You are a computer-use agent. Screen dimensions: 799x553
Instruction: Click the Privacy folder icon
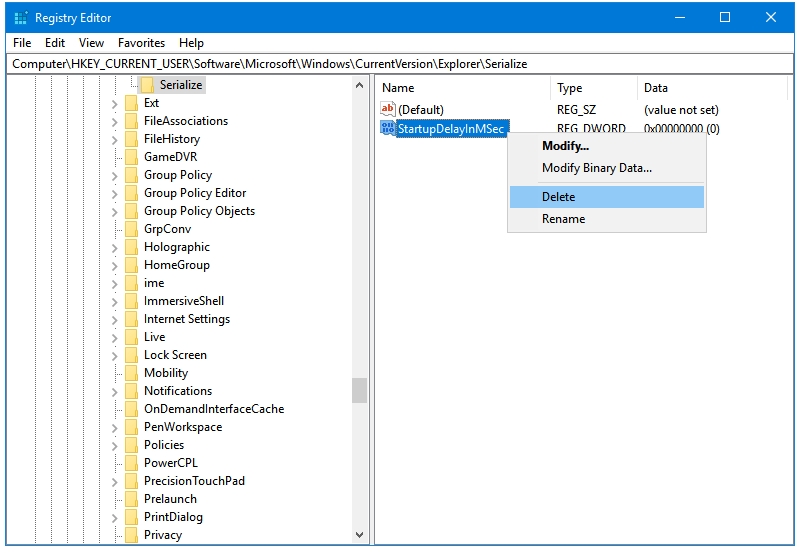tap(130, 535)
